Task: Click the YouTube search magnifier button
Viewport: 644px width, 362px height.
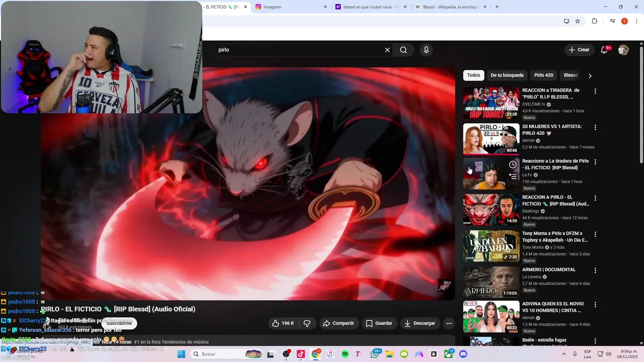Action: pos(404,50)
